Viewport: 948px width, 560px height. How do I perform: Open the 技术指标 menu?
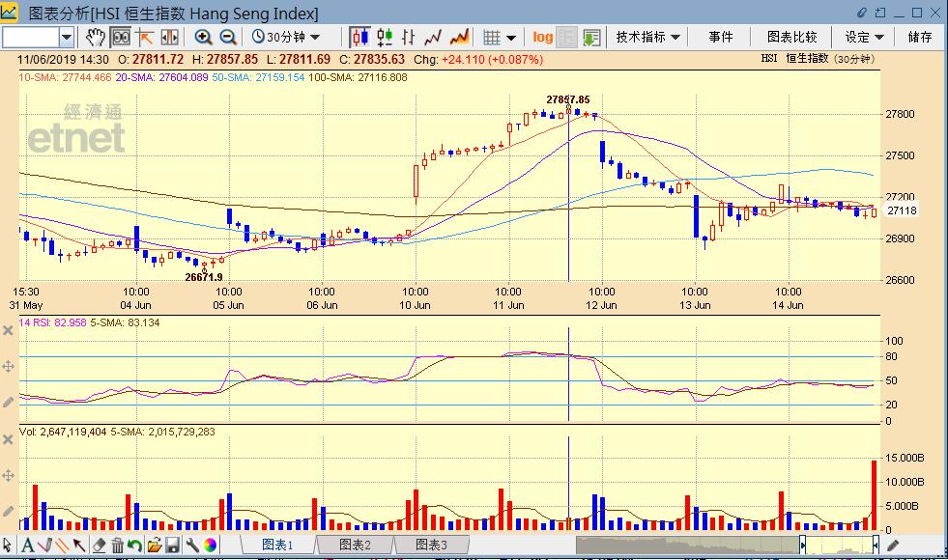[647, 37]
